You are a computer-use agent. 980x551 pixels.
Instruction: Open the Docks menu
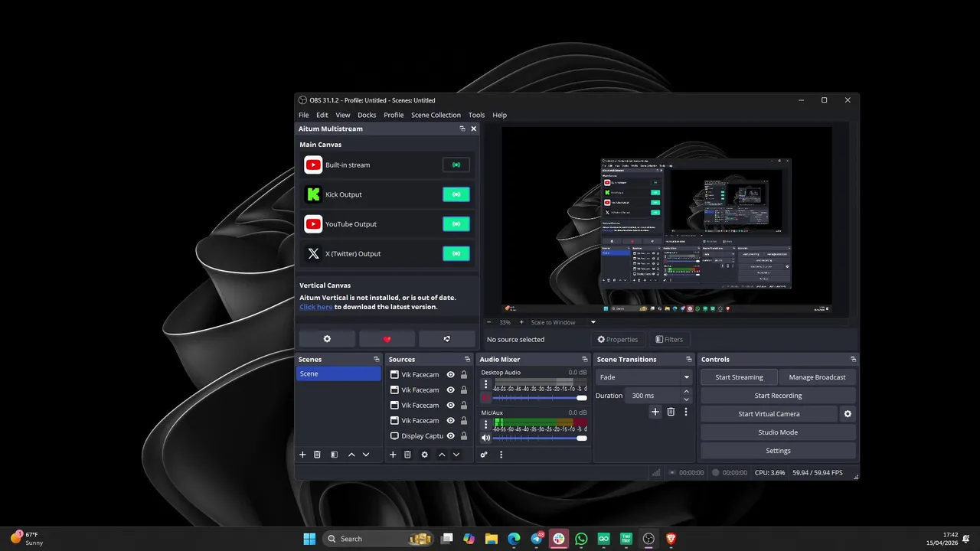[367, 115]
